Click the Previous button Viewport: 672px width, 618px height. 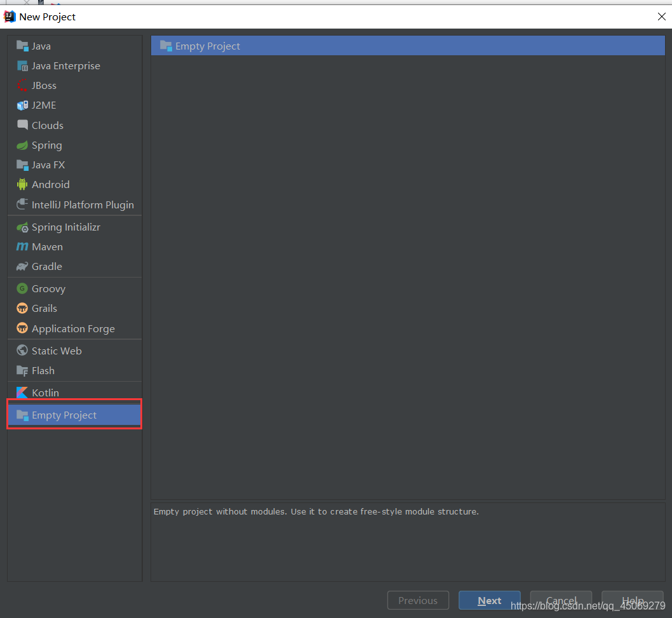tap(418, 600)
